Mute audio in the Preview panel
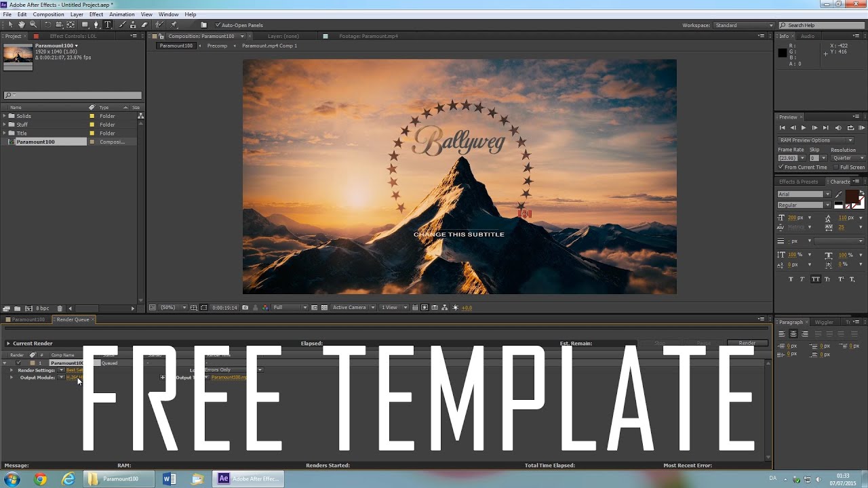The width and height of the screenshot is (868, 488). 838,127
